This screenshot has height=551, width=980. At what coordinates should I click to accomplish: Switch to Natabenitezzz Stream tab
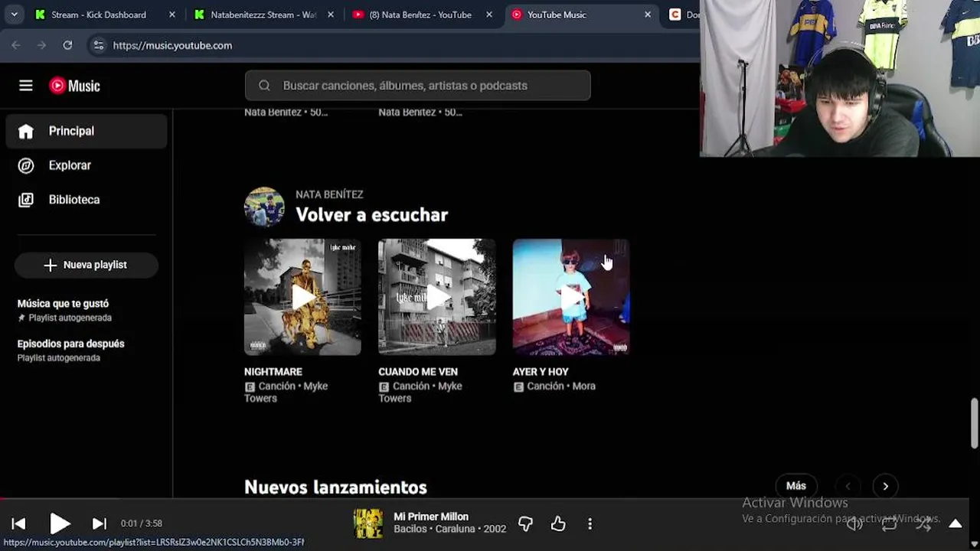click(x=263, y=15)
